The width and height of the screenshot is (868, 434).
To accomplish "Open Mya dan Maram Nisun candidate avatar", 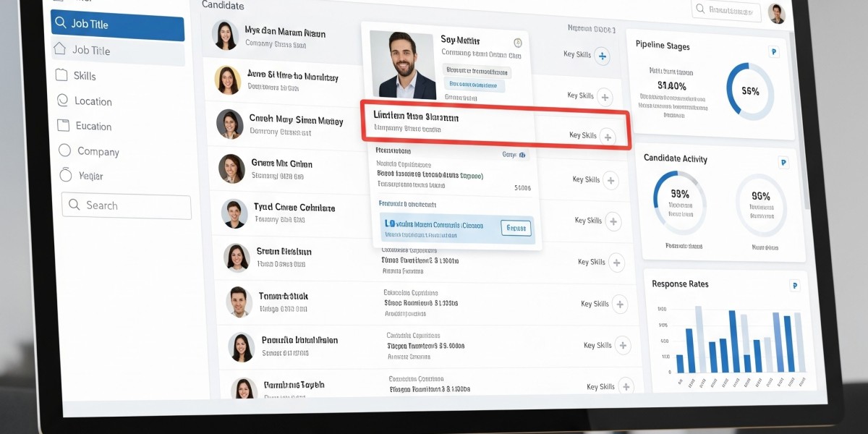I will [x=225, y=35].
